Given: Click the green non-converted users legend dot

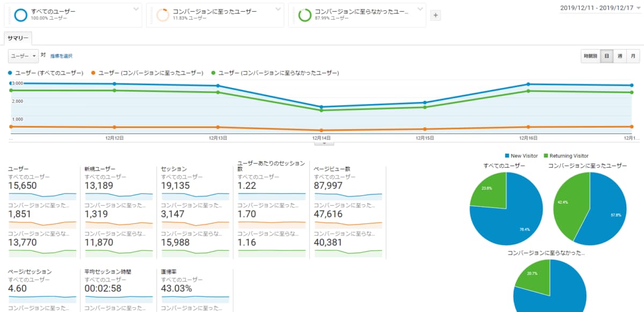Looking at the screenshot, I should click(214, 73).
